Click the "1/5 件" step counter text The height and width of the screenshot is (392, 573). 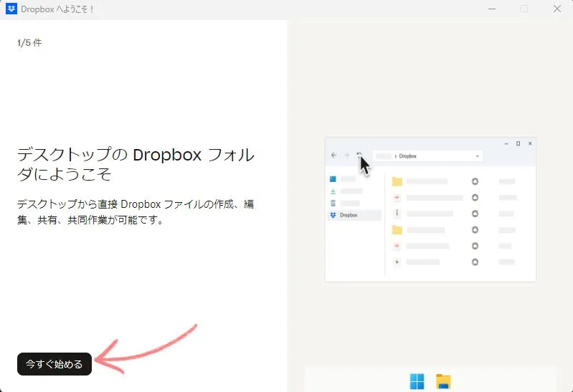(x=29, y=43)
